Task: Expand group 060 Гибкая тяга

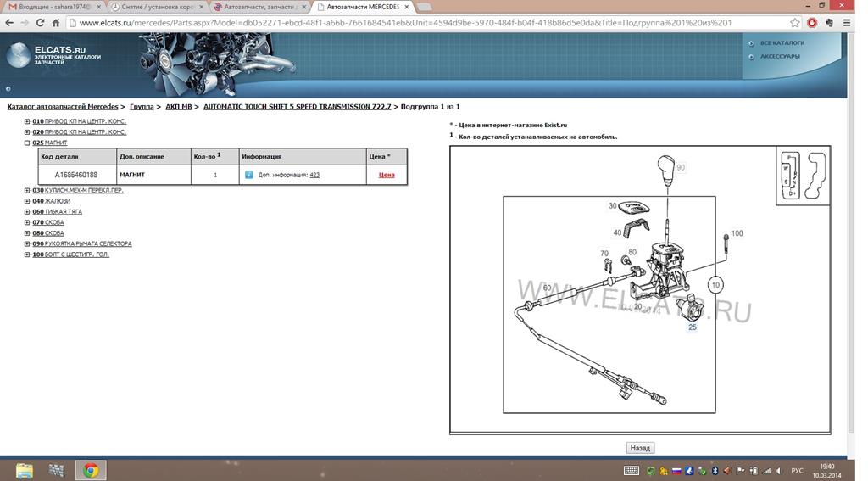Action: pyautogui.click(x=26, y=212)
